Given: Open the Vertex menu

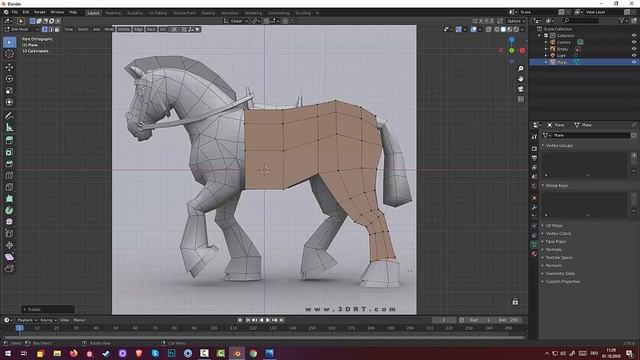Looking at the screenshot, I should tap(124, 29).
